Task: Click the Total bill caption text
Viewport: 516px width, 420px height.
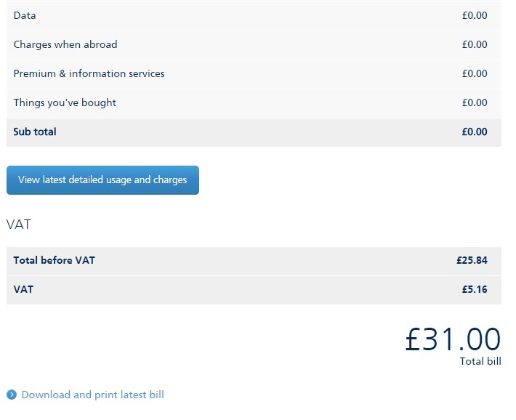Action: (480, 361)
